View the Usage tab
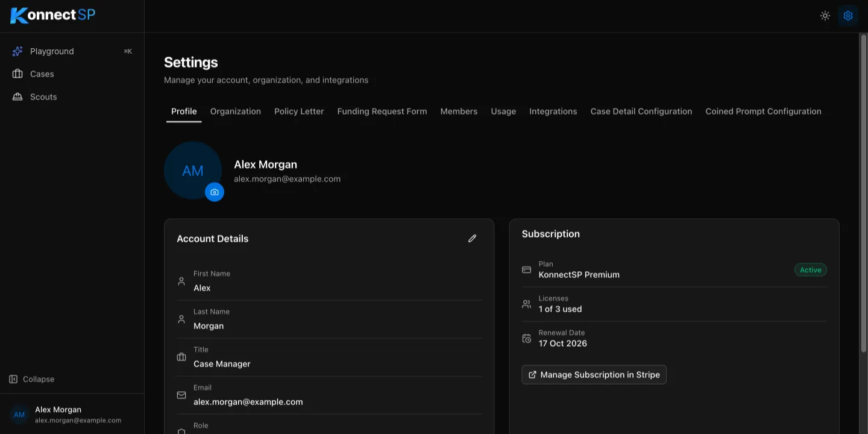This screenshot has width=868, height=434. coord(503,112)
